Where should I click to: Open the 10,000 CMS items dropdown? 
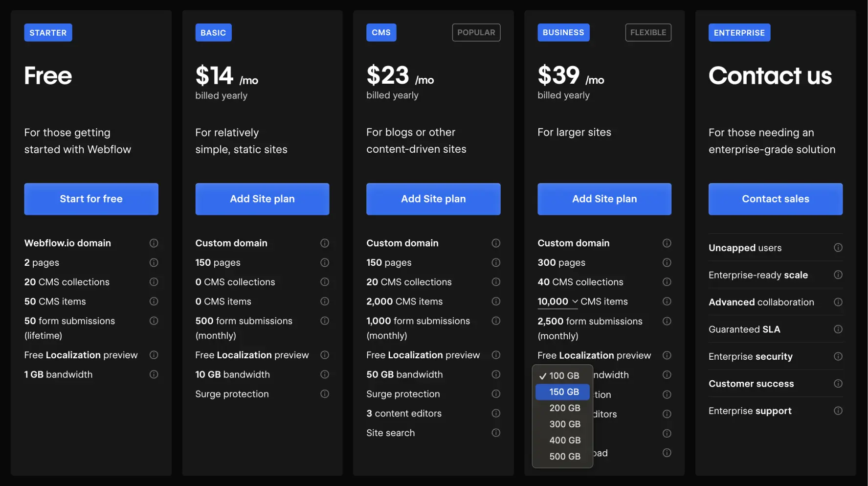558,302
